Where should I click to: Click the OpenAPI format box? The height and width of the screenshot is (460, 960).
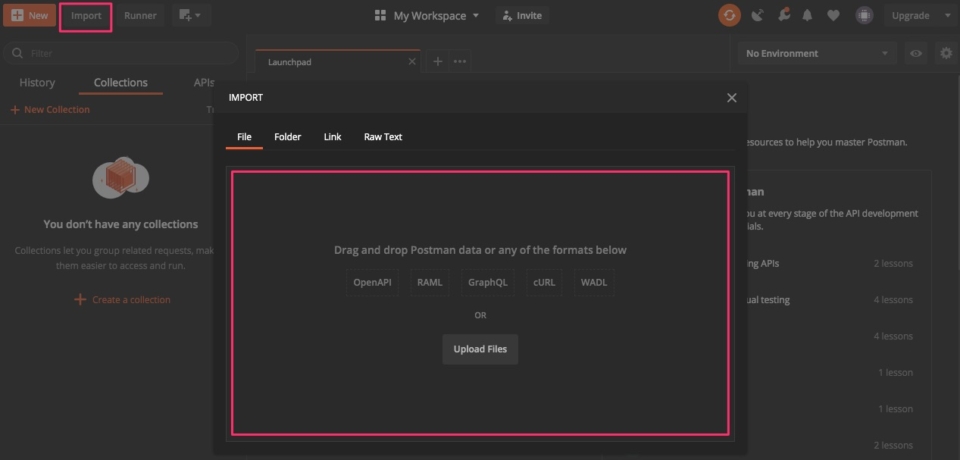pos(372,283)
